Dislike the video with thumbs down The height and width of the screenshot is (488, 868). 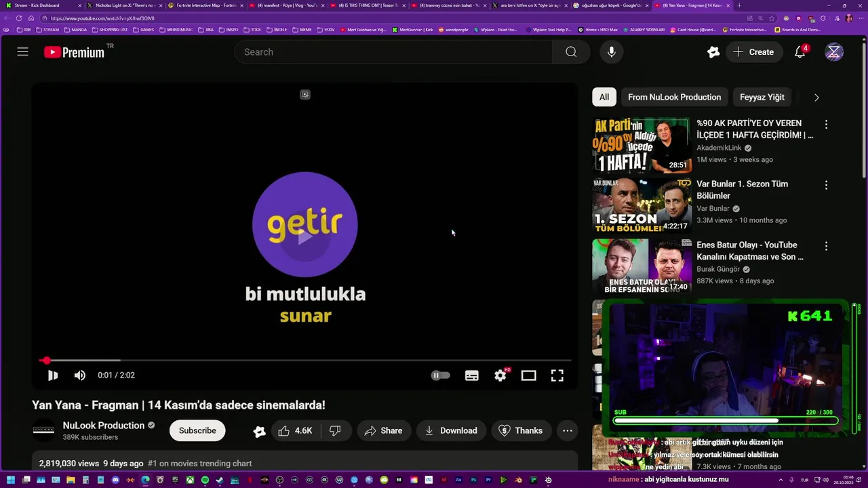tap(335, 430)
